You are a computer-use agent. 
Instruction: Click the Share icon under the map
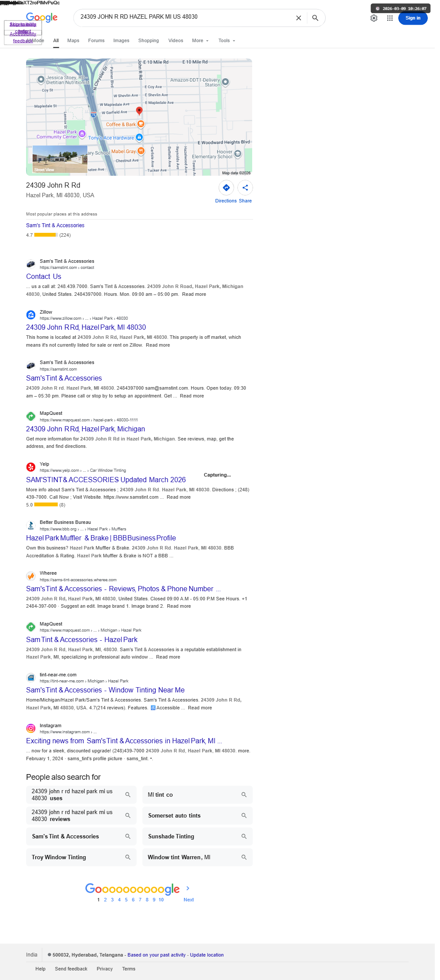coord(245,188)
